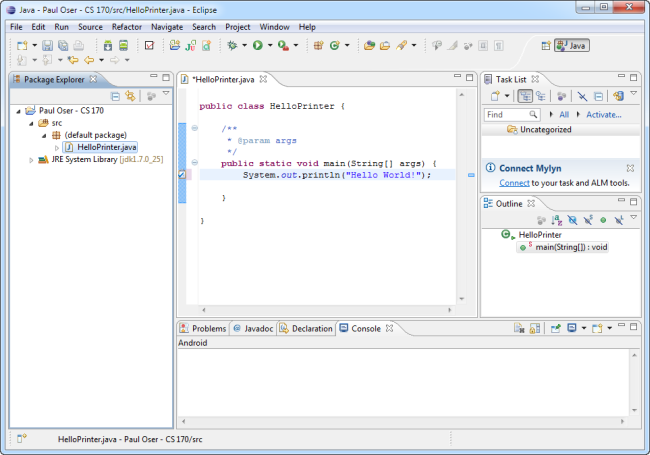Expand the JRE System Library node
This screenshot has height=455, width=650.
pos(31,159)
